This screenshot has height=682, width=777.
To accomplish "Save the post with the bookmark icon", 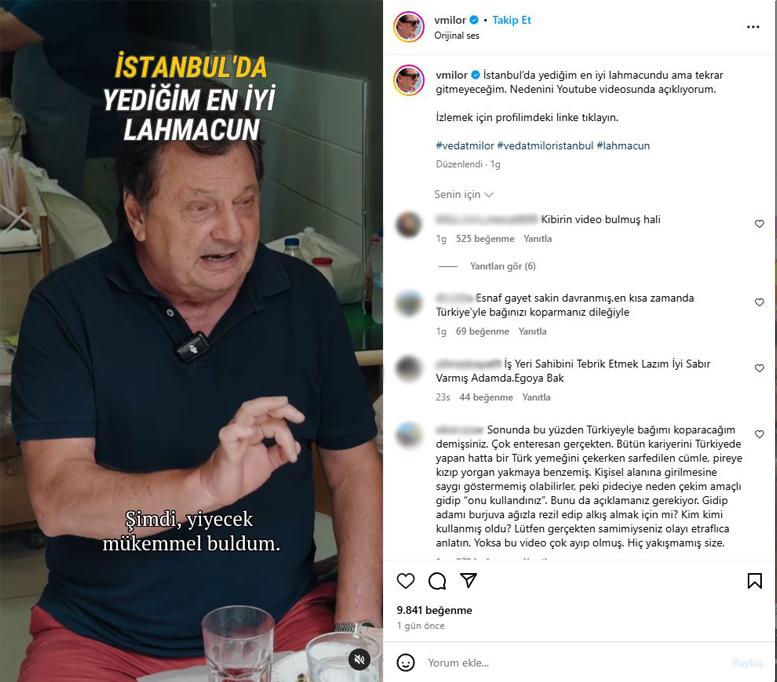I will pos(755,580).
